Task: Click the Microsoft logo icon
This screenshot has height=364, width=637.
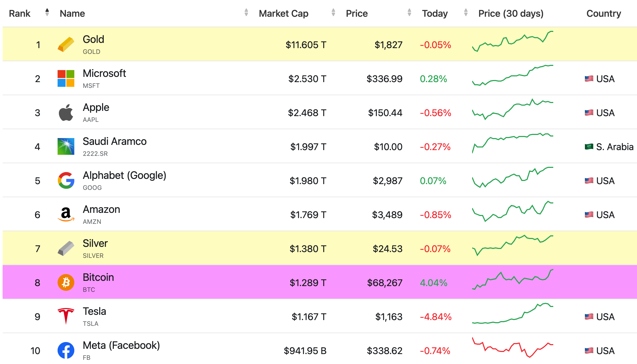Action: click(66, 78)
